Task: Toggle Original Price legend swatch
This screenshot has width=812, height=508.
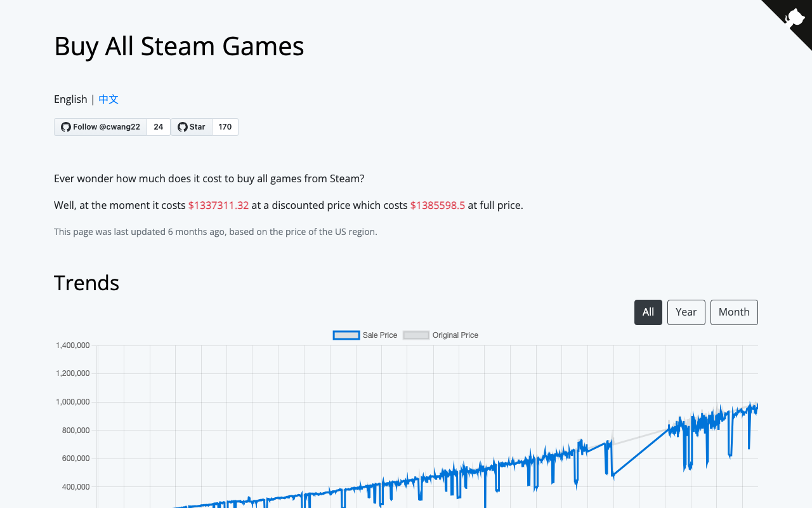Action: [416, 335]
